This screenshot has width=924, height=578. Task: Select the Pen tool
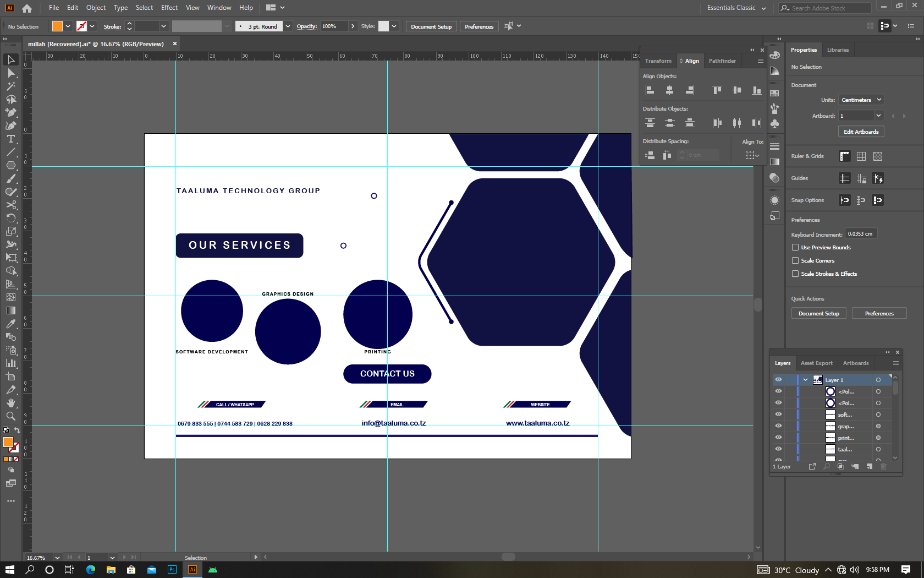point(11,112)
